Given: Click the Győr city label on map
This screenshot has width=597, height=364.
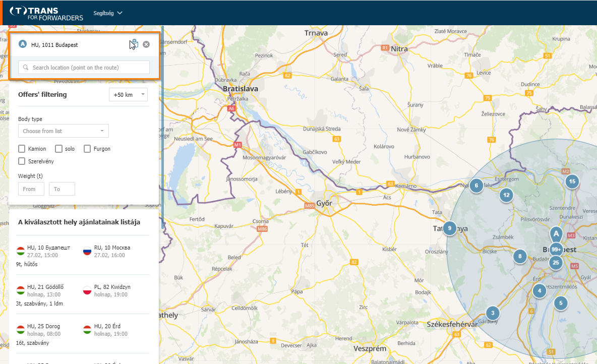Looking at the screenshot, I should tap(324, 203).
